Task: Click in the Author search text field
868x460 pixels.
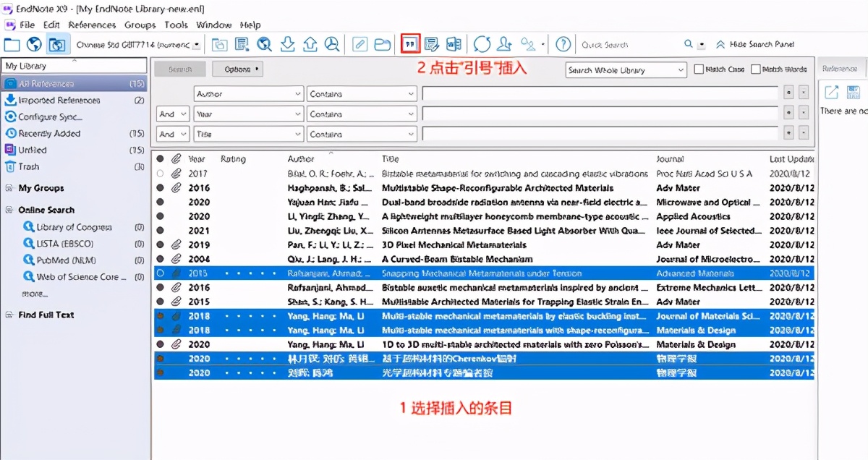Action: pos(600,94)
